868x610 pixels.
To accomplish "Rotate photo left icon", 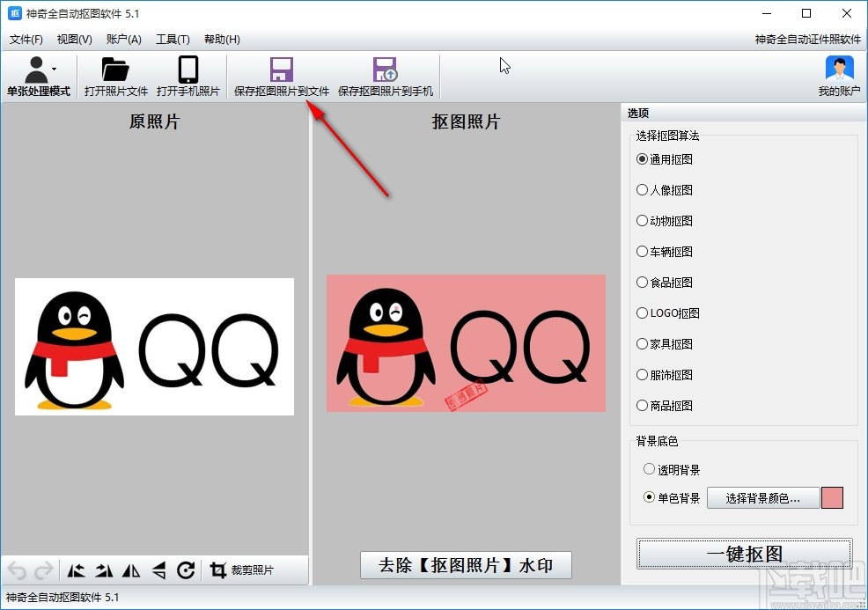I will tap(76, 570).
